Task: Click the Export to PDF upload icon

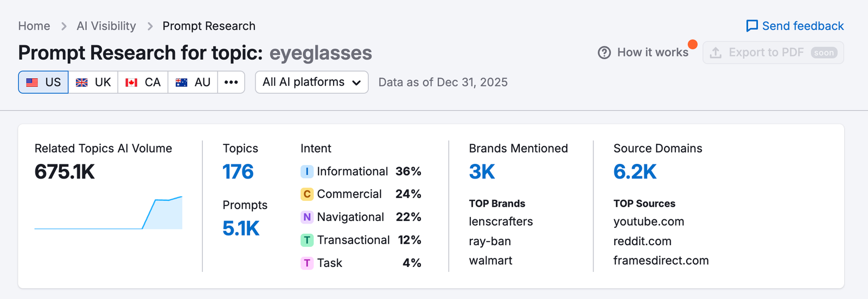Action: click(x=716, y=53)
